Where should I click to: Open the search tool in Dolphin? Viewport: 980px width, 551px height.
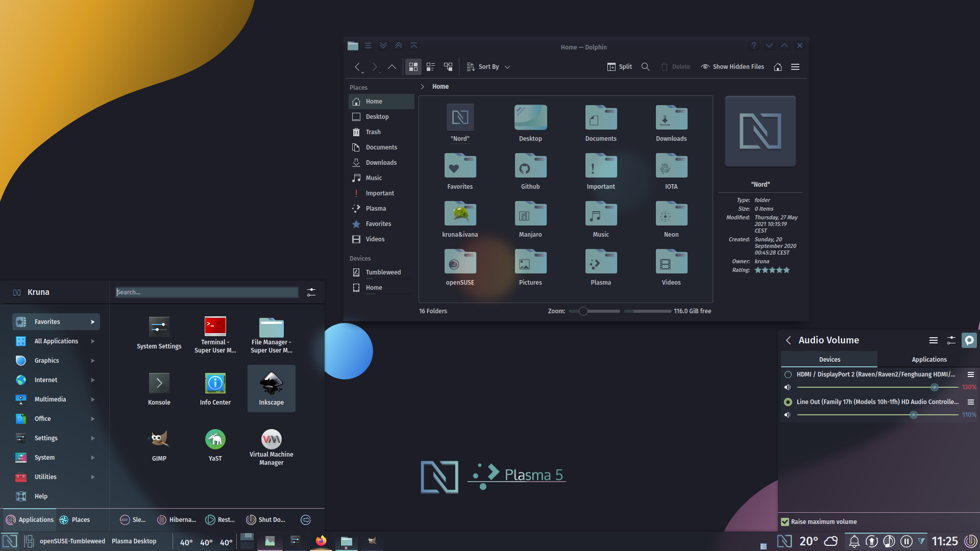[646, 67]
